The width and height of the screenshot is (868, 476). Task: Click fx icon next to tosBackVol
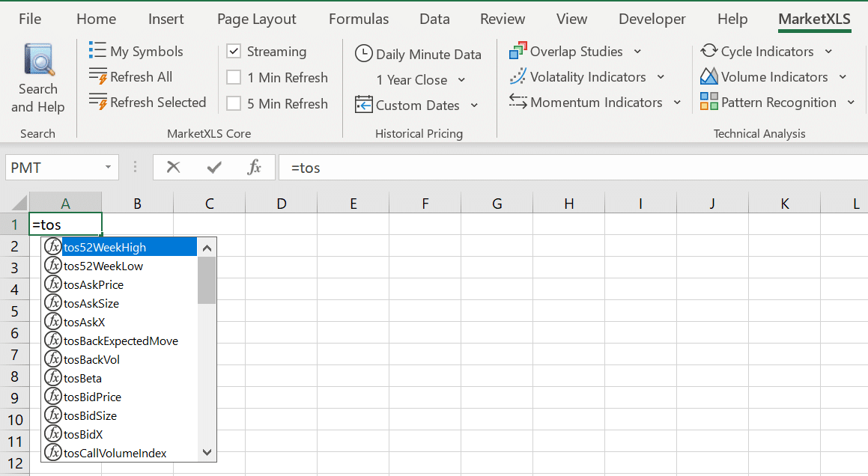point(53,359)
